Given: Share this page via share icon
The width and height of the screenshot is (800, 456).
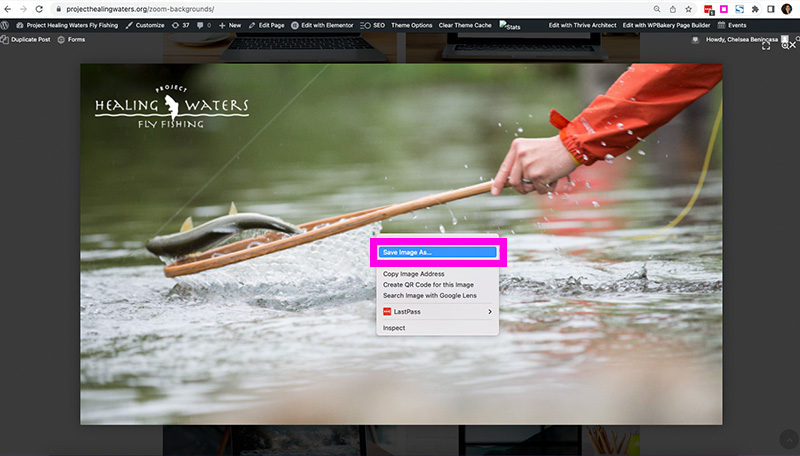Looking at the screenshot, I should (673, 9).
